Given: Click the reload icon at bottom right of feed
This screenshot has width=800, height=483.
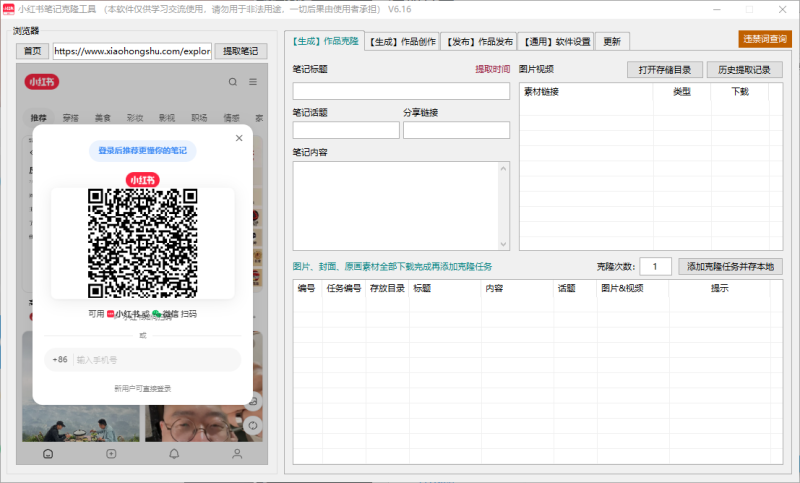Looking at the screenshot, I should tap(251, 423).
